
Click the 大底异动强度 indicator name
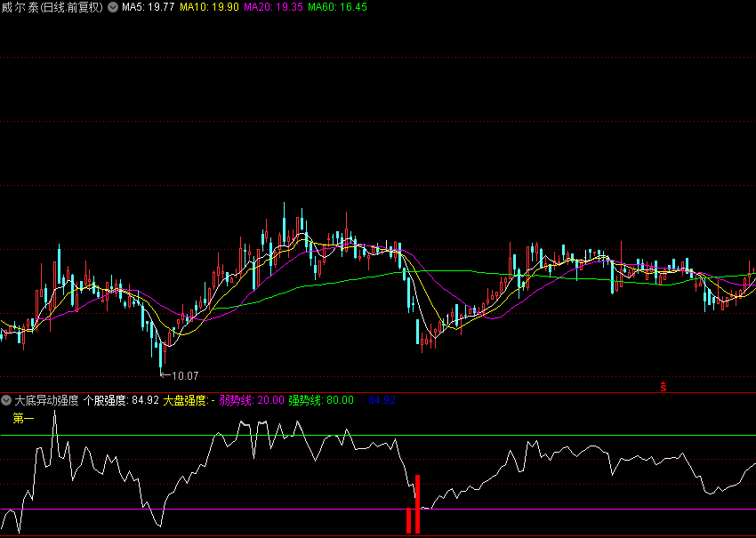click(46, 400)
